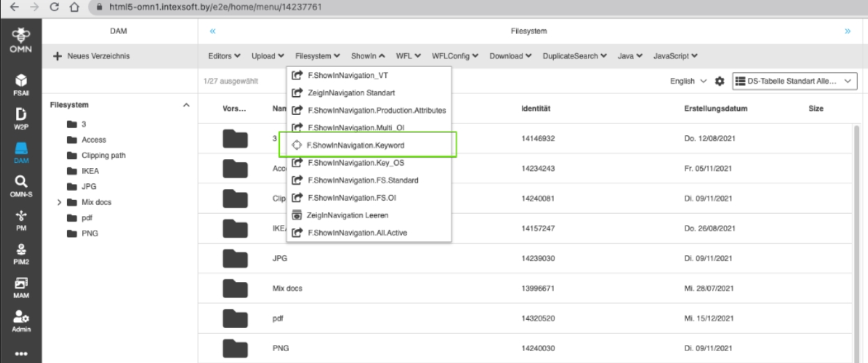Select F.ShowInNavigation.FS.OI entry
Image resolution: width=868 pixels, height=363 pixels.
click(x=369, y=198)
